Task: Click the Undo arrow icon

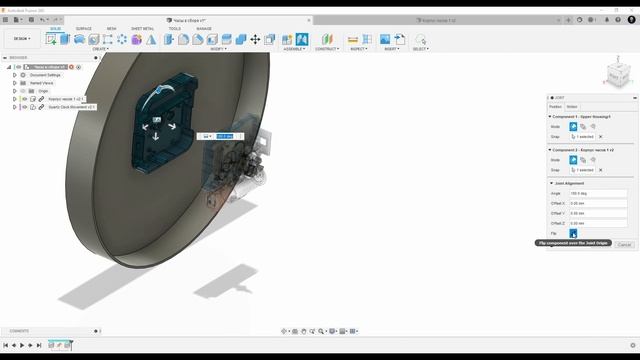Action: pyautogui.click(x=42, y=20)
